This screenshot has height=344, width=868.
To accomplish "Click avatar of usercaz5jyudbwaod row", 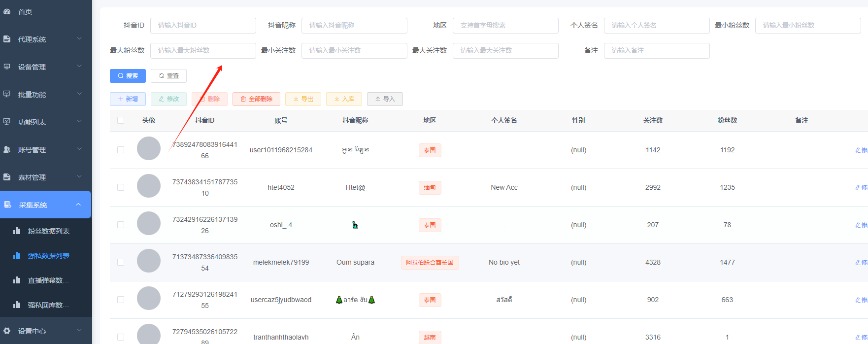I will tap(149, 298).
